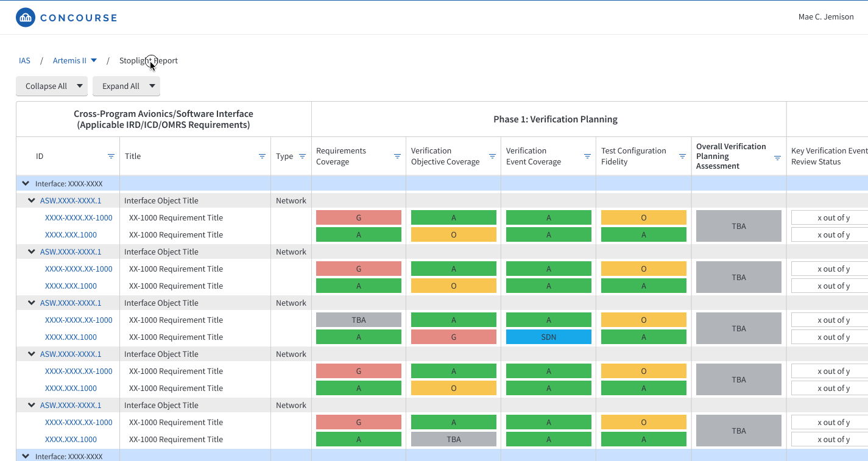The image size is (868, 461).
Task: Open the Expand All dropdown arrow
Action: (152, 86)
